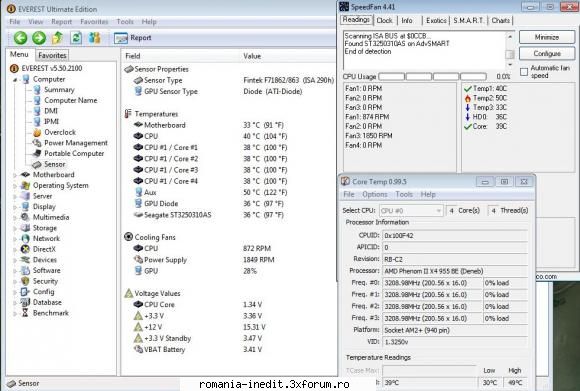Expand the Storage tree node

15,228
